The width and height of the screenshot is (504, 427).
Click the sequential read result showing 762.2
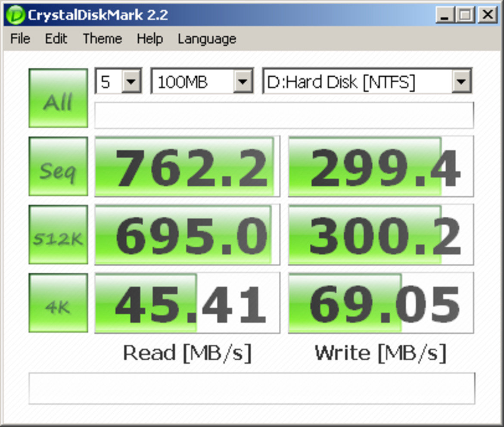click(x=186, y=166)
